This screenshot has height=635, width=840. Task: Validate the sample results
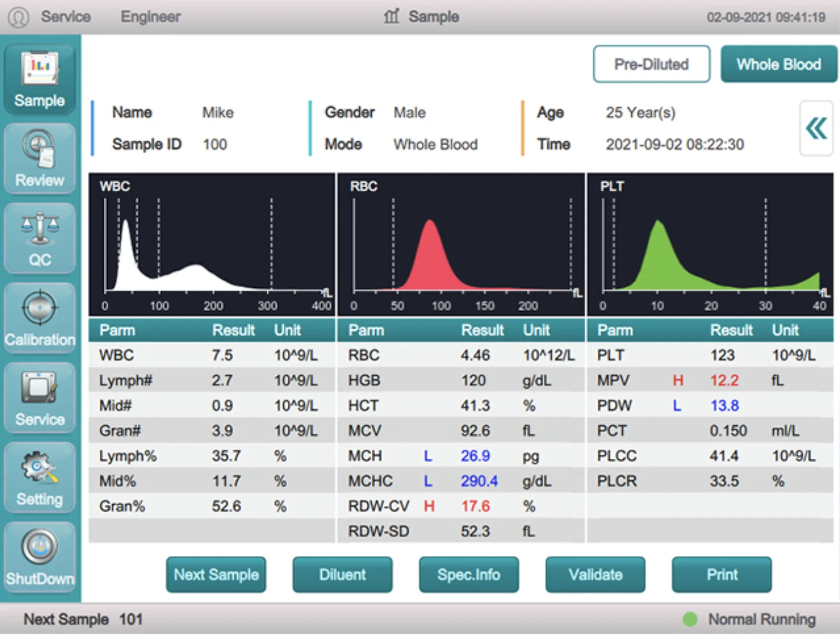(595, 574)
